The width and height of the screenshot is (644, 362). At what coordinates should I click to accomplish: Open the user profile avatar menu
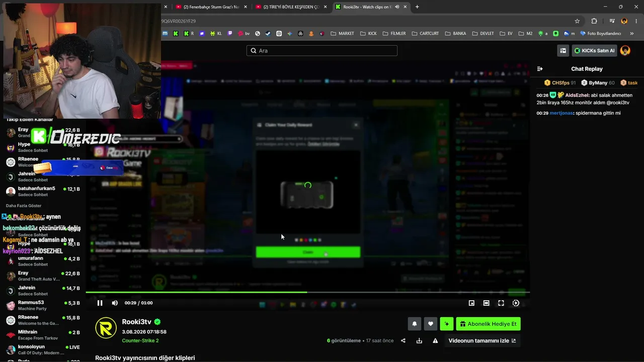point(625,50)
